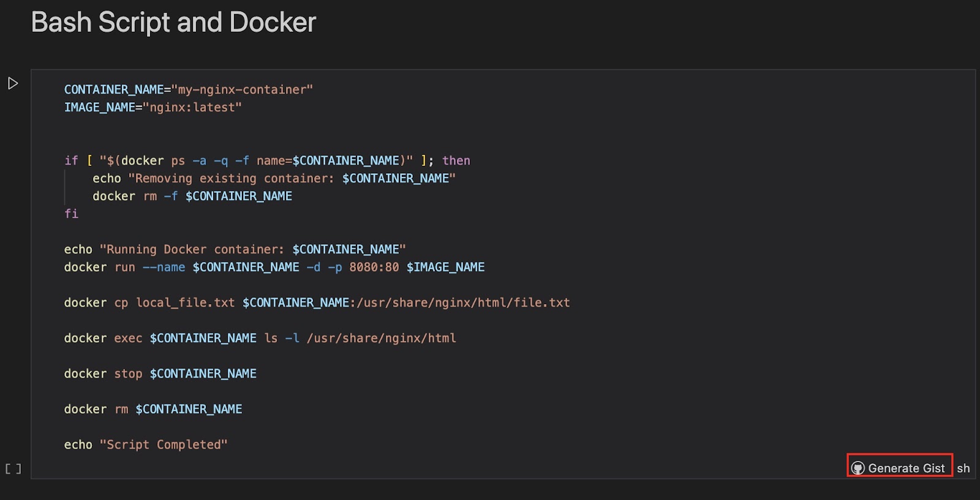Click the nginx:latest image name string
The width and height of the screenshot is (980, 500).
192,108
